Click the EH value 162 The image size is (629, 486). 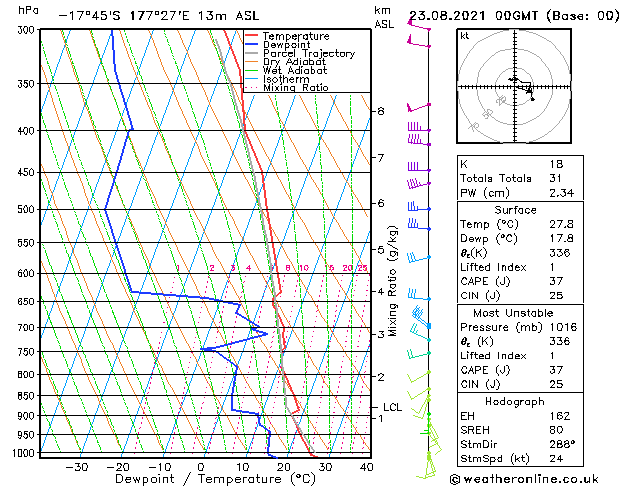tap(560, 416)
